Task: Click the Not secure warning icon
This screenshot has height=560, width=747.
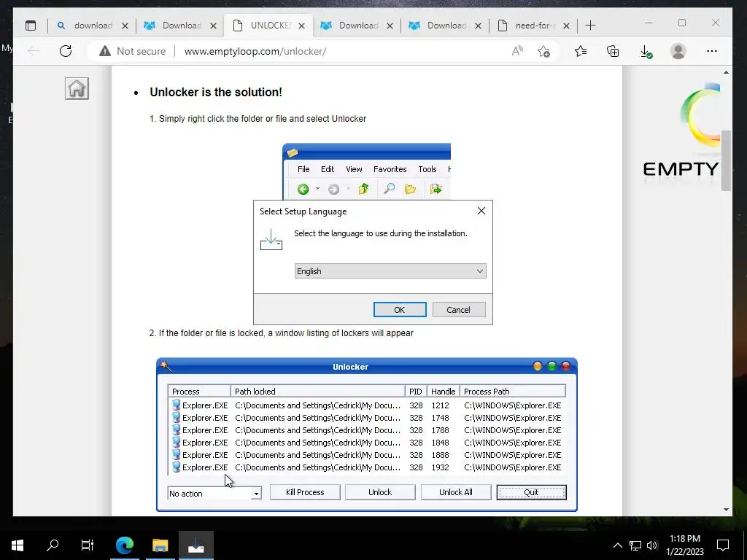Action: point(105,51)
